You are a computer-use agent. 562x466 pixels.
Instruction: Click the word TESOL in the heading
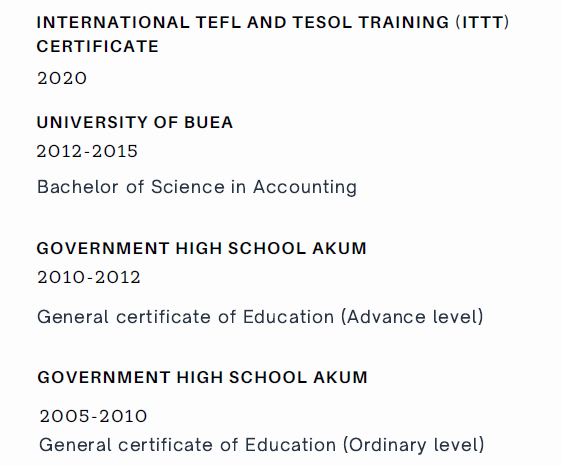click(x=322, y=23)
